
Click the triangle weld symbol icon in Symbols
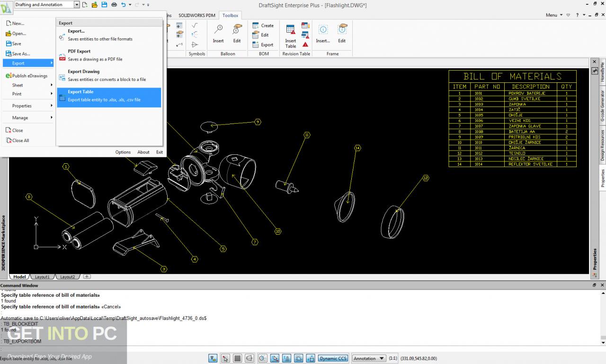point(195,44)
